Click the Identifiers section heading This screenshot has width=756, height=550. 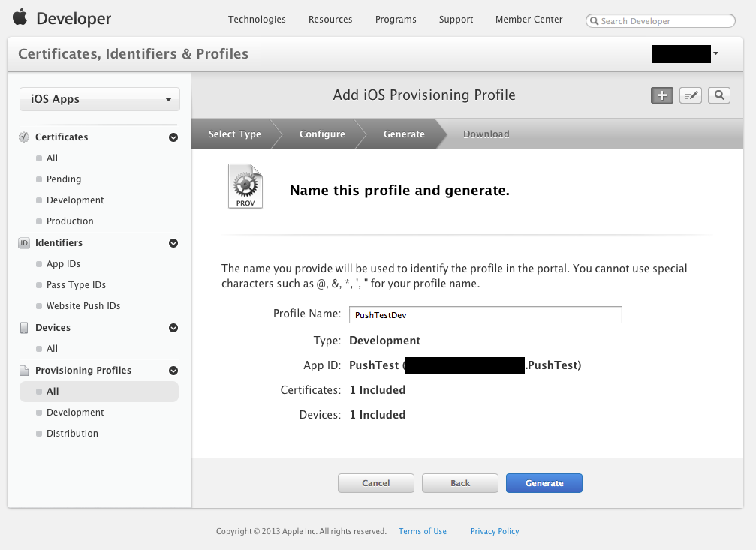tap(59, 243)
